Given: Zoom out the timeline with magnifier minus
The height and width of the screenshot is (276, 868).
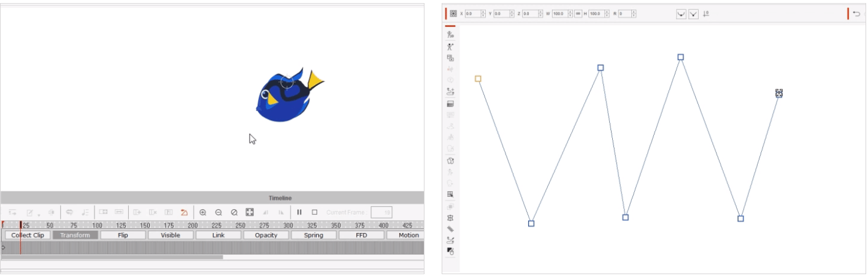Looking at the screenshot, I should point(218,212).
